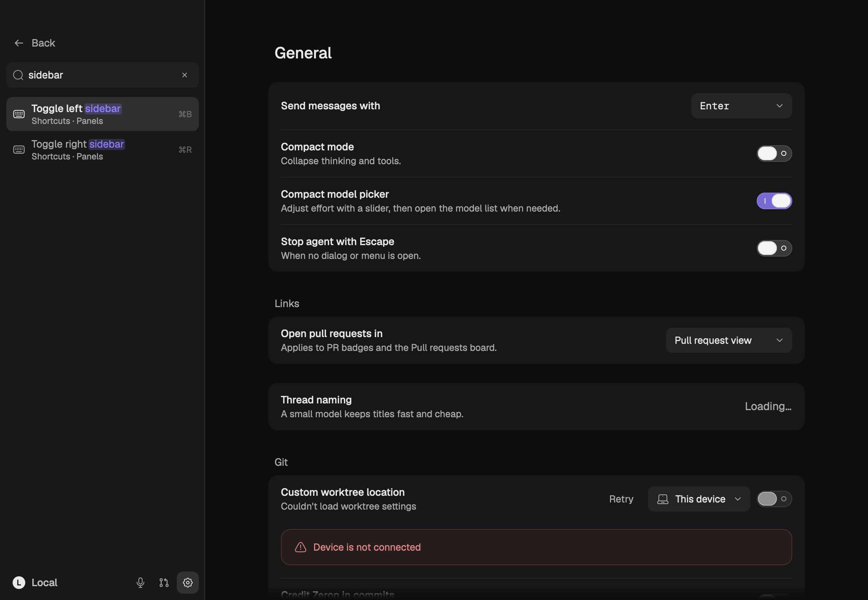Click the Git section label
Screen dimensions: 868x600
coord(281,462)
